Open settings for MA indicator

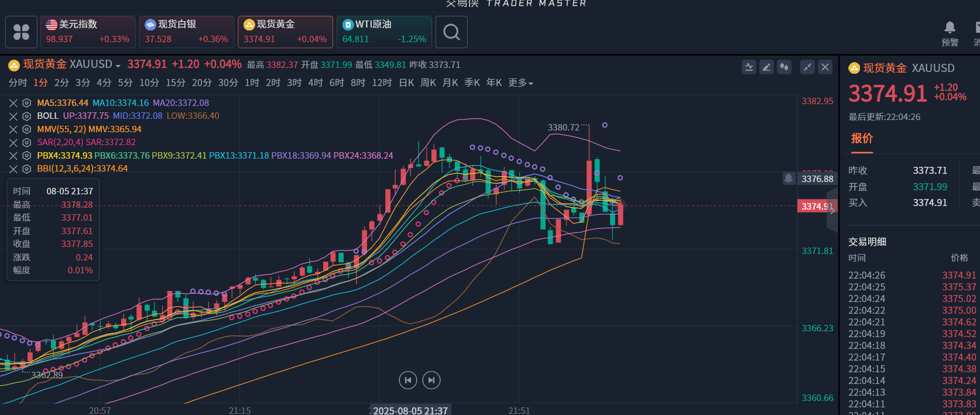[x=26, y=103]
